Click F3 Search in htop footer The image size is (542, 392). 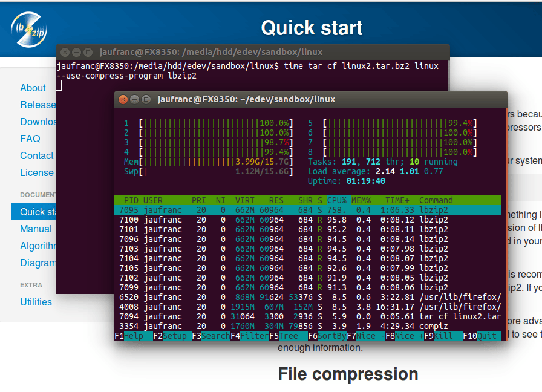(x=211, y=336)
